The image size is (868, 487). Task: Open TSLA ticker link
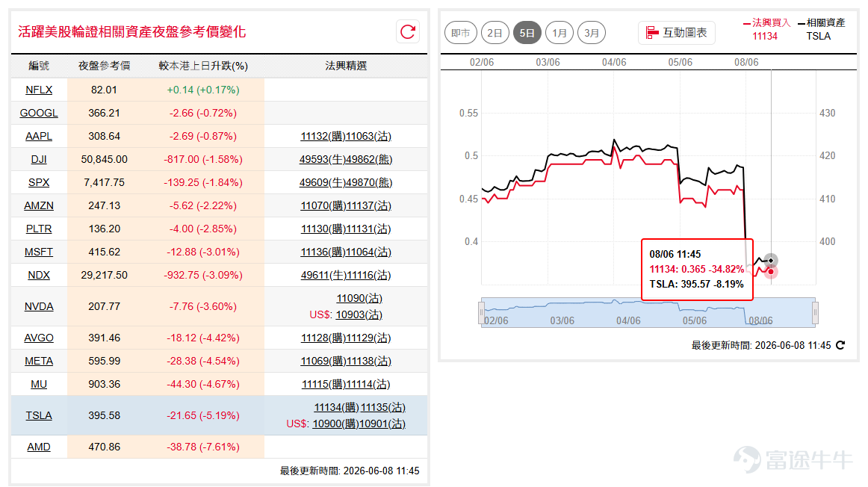coord(39,415)
